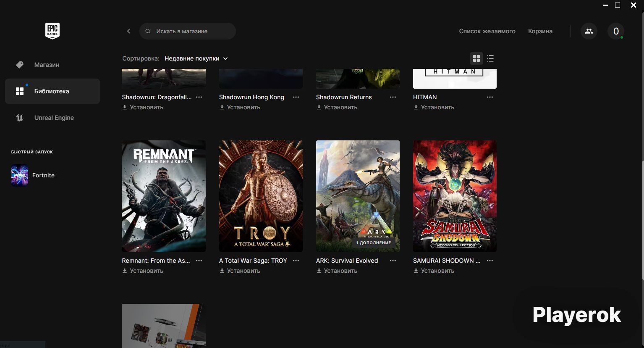This screenshot has height=348, width=644.
Task: Open Список желаемого wishlist
Action: click(487, 31)
